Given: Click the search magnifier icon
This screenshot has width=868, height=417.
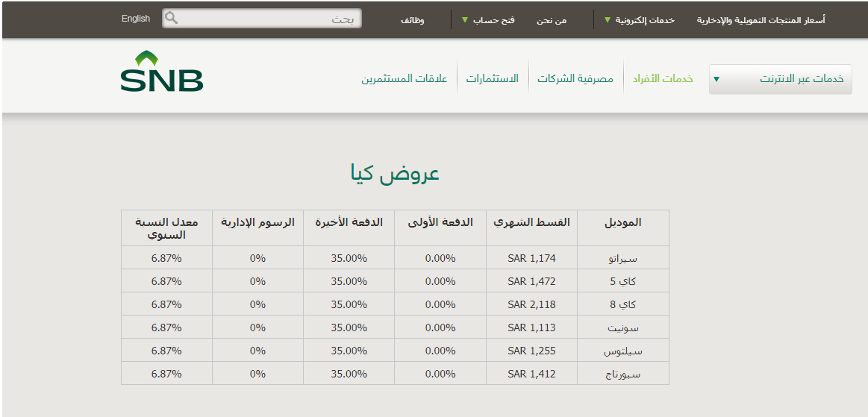Looking at the screenshot, I should [x=172, y=18].
